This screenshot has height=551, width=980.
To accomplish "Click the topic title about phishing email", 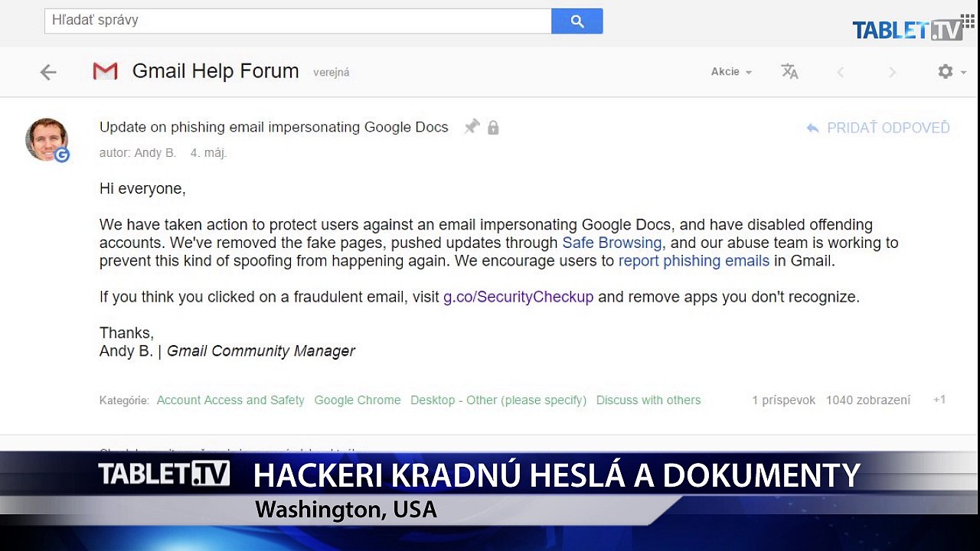I will coord(274,128).
